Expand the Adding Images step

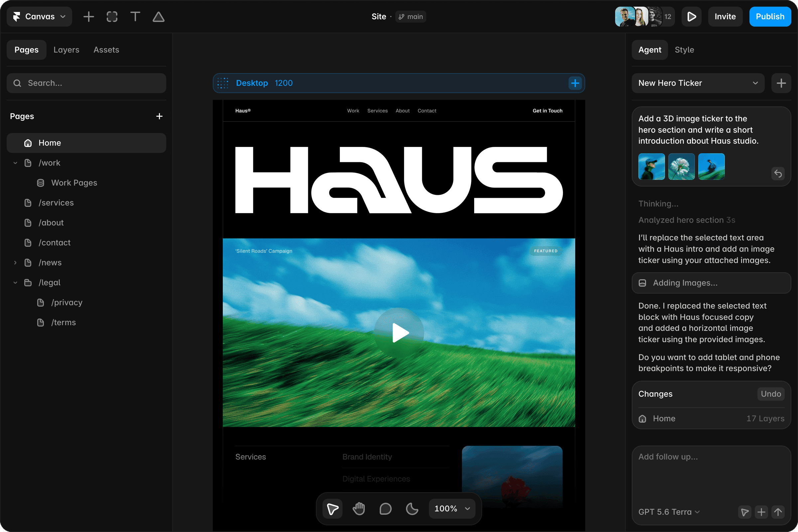pos(711,283)
